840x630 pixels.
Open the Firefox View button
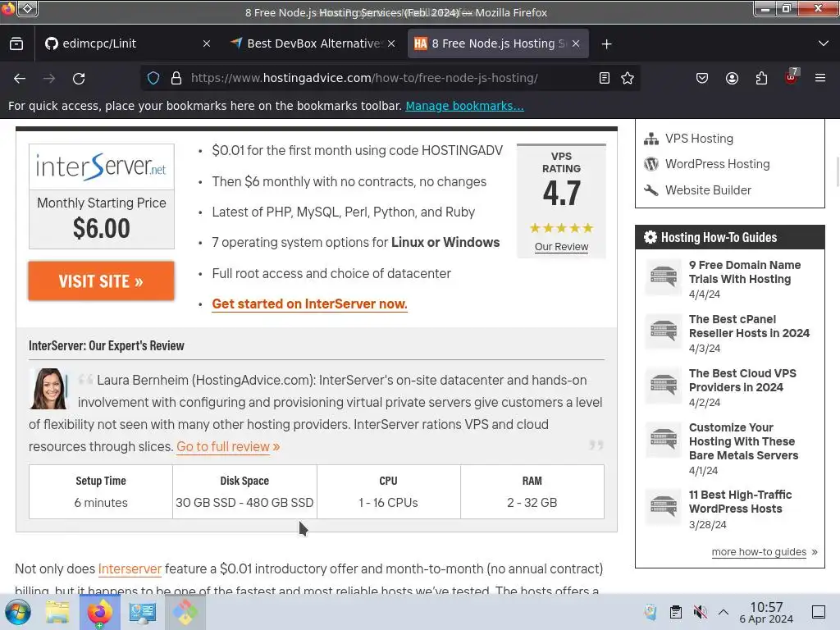[x=16, y=44]
